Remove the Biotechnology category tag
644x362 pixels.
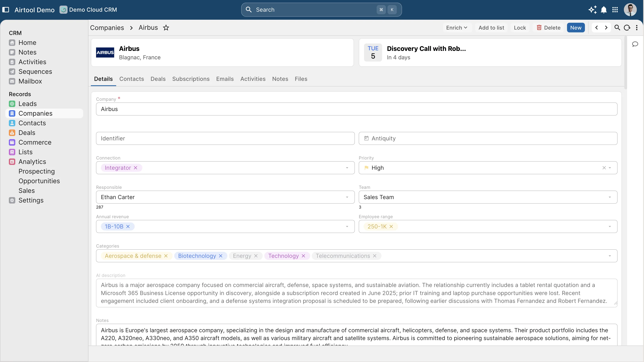pos(220,256)
